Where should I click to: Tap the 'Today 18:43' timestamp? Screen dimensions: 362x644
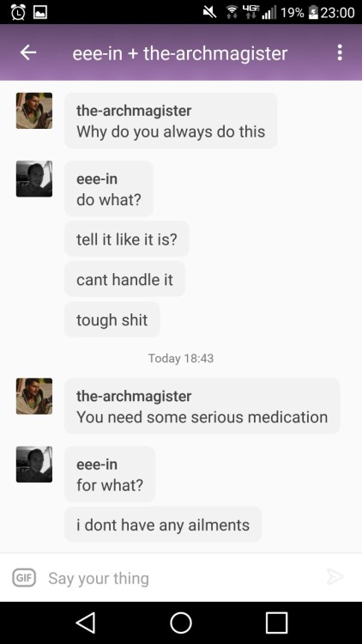pos(181,358)
